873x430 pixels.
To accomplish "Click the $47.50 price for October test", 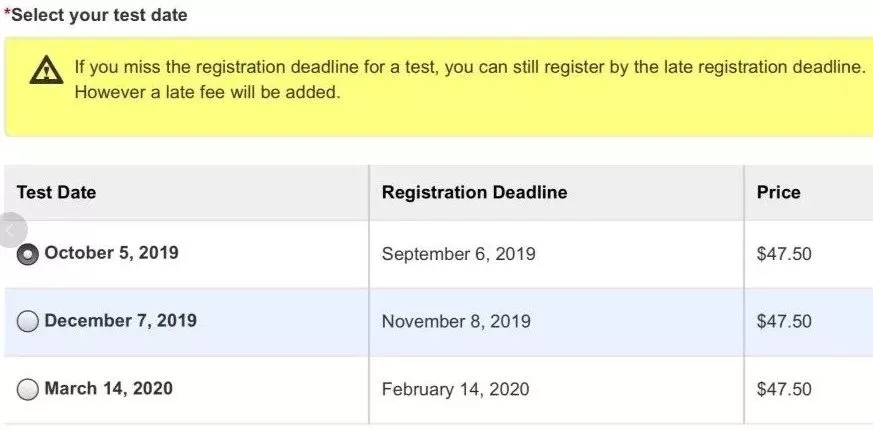I will (784, 254).
